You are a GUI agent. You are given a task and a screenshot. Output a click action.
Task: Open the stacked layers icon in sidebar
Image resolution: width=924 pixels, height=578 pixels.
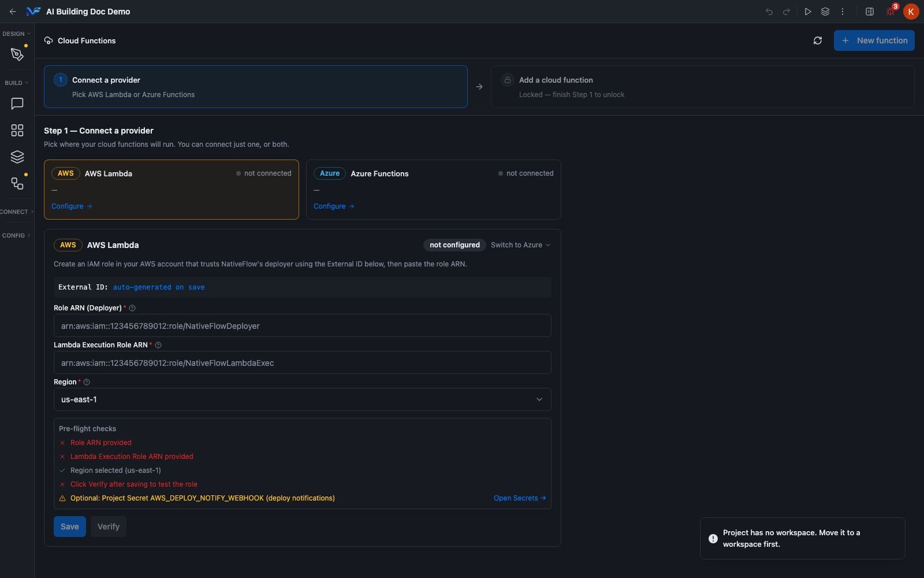coord(17,157)
